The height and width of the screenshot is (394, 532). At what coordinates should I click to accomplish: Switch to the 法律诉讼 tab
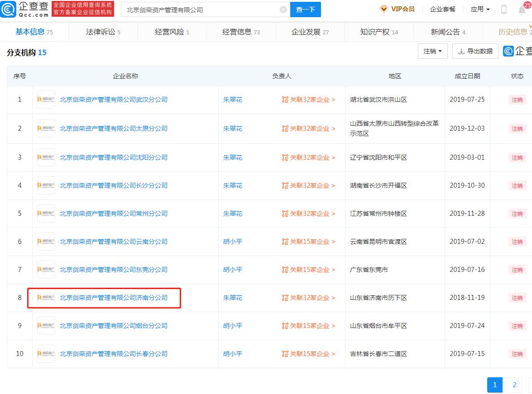[103, 32]
